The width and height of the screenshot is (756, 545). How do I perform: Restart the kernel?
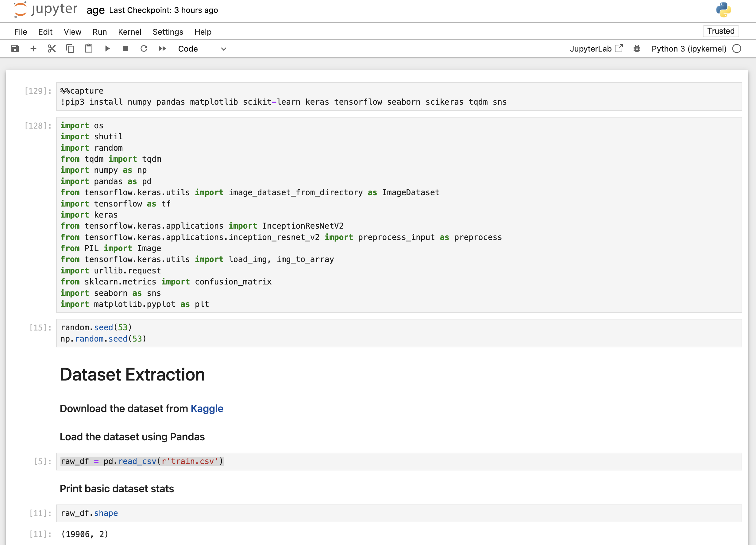144,49
